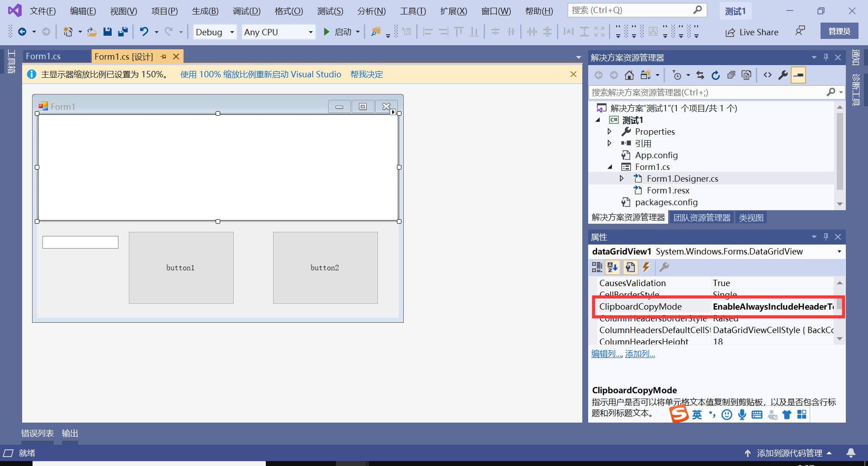Collapse the 测试1 project node
The width and height of the screenshot is (868, 466).
[x=599, y=120]
